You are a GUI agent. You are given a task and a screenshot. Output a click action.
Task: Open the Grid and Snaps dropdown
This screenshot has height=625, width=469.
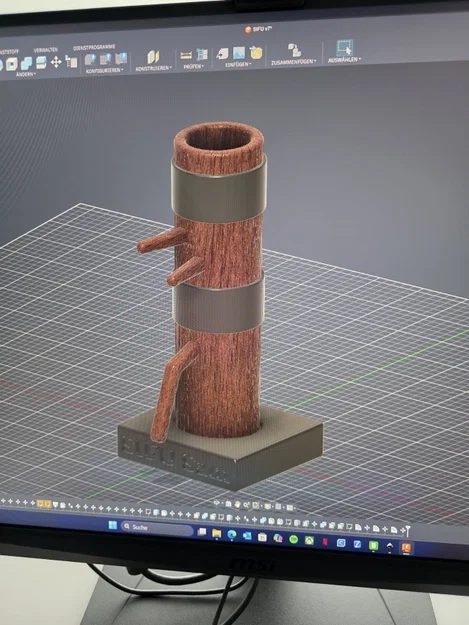pos(278,507)
